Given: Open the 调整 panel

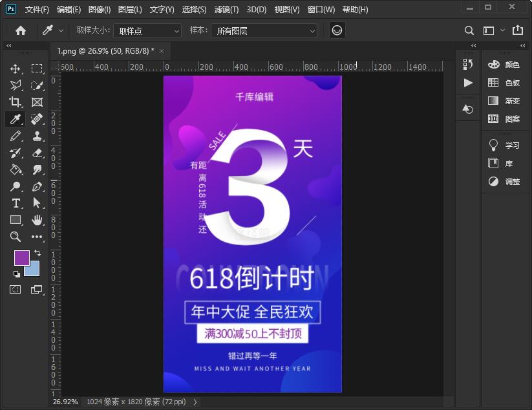Looking at the screenshot, I should click(x=504, y=182).
